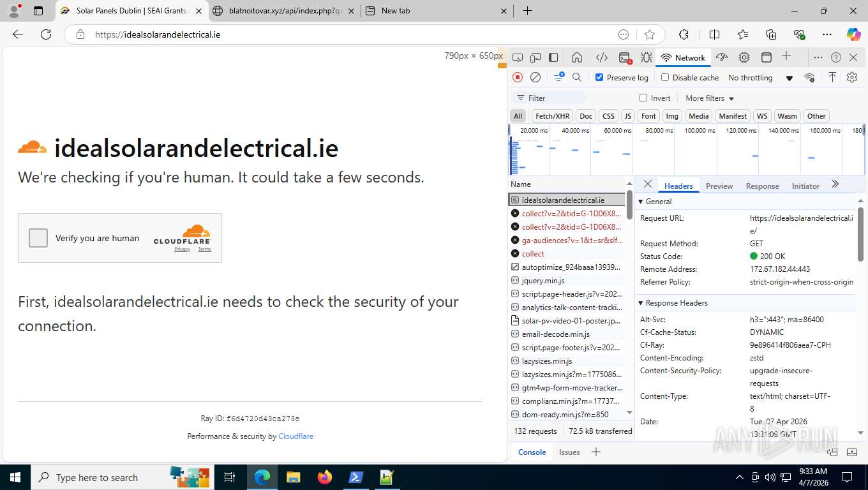This screenshot has height=490, width=868.
Task: Add more DevTools tools with plus
Action: (786, 56)
